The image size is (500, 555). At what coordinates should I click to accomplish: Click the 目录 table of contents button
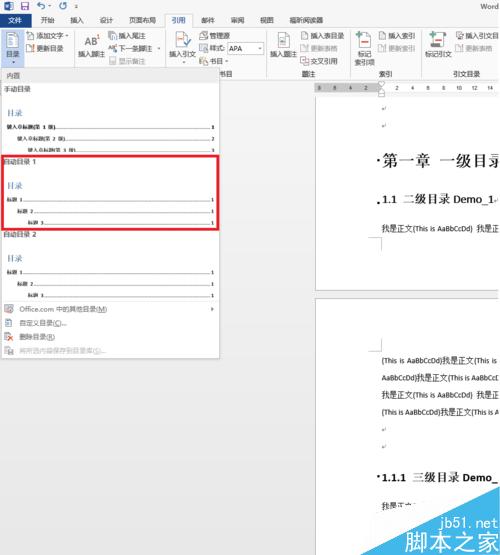point(13,48)
